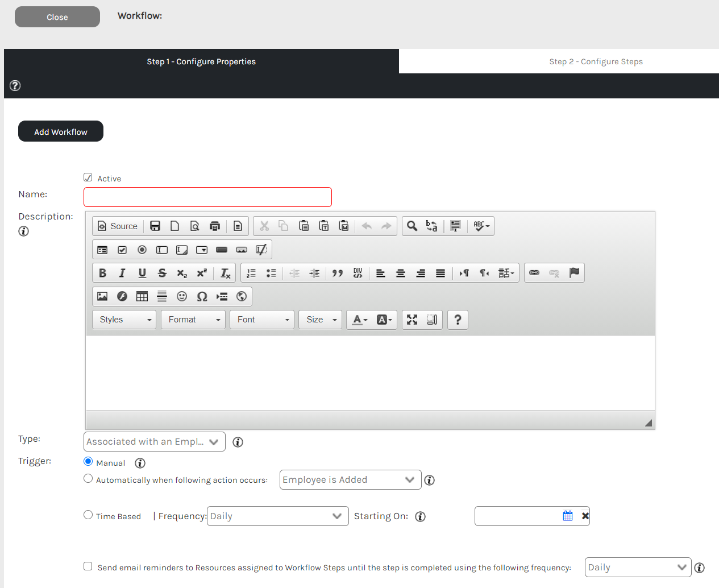Select the Time Based radio button
719x588 pixels.
click(x=88, y=515)
